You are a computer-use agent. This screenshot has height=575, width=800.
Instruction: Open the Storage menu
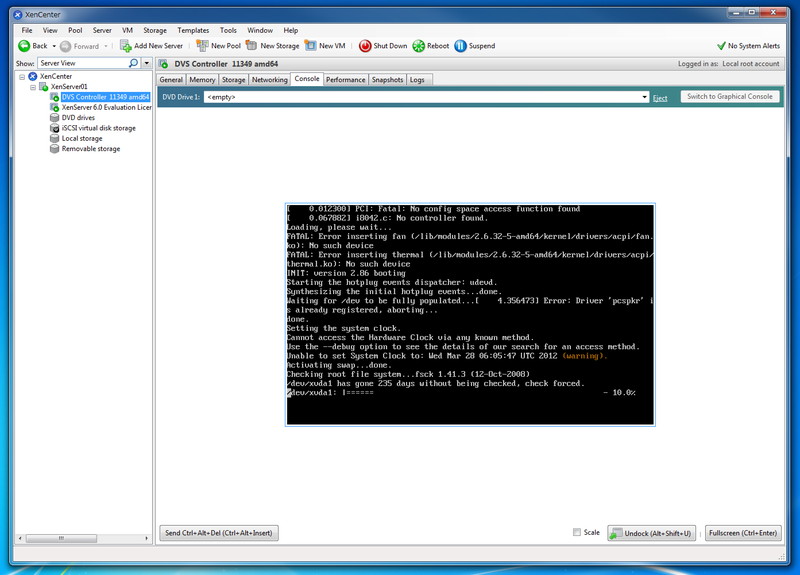tap(155, 30)
